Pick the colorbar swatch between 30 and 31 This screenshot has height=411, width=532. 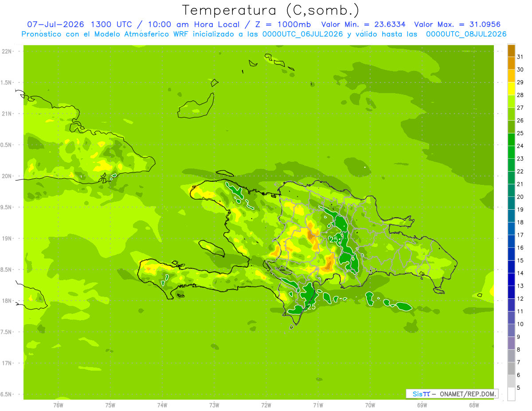coord(511,63)
